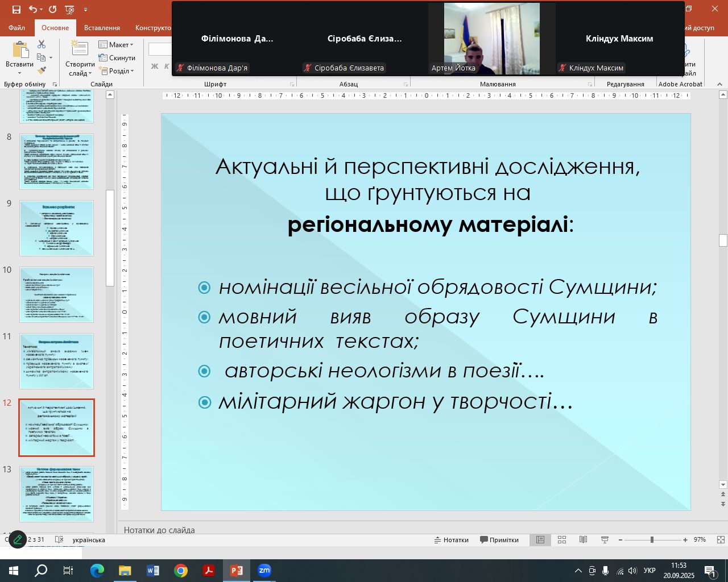The width and height of the screenshot is (728, 582).
Task: Open Reading view from status bar
Action: (x=583, y=540)
